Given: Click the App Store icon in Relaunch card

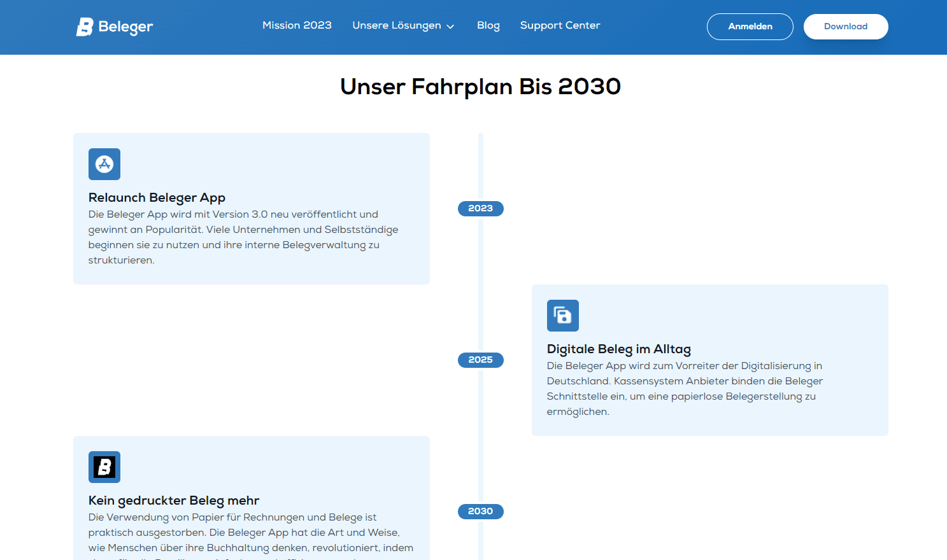Looking at the screenshot, I should click(x=104, y=164).
